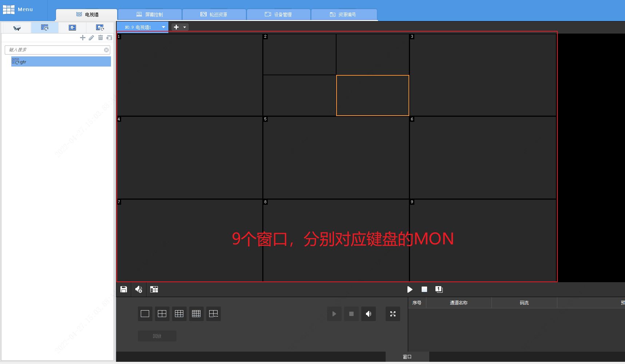Click the numbered window icon

[x=439, y=289]
